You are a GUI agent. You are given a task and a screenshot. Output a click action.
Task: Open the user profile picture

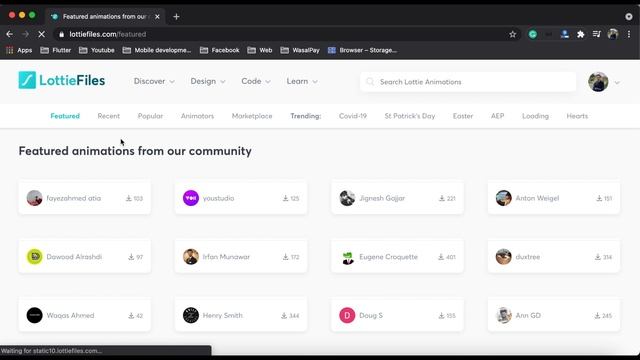click(598, 82)
